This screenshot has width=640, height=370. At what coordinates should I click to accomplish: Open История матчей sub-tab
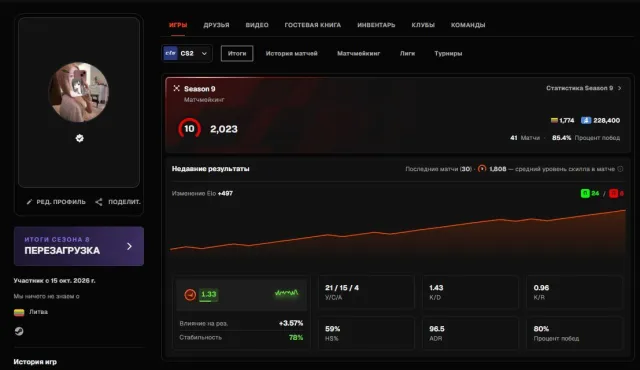pos(291,53)
